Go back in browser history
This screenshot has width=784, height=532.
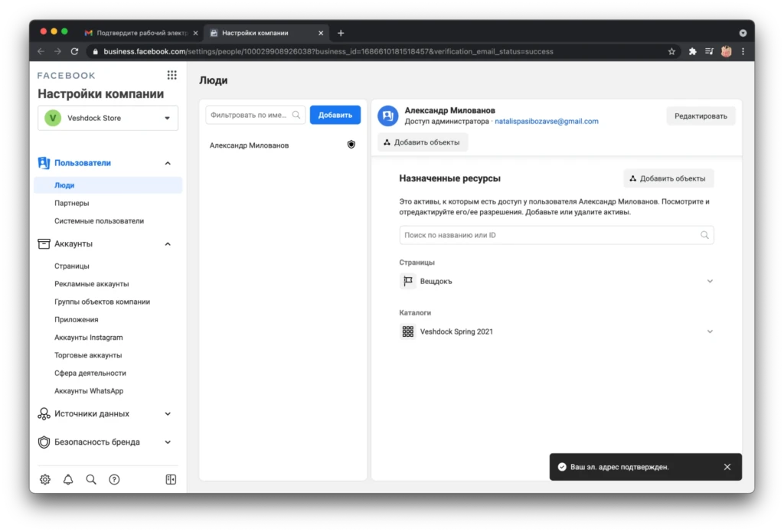point(41,51)
